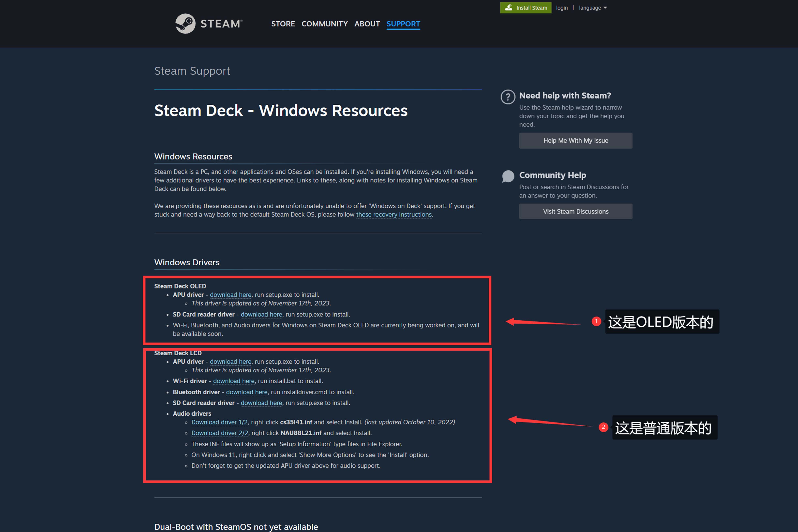Open these recovery instructions link
Screen dimensions: 798x532
coord(394,215)
